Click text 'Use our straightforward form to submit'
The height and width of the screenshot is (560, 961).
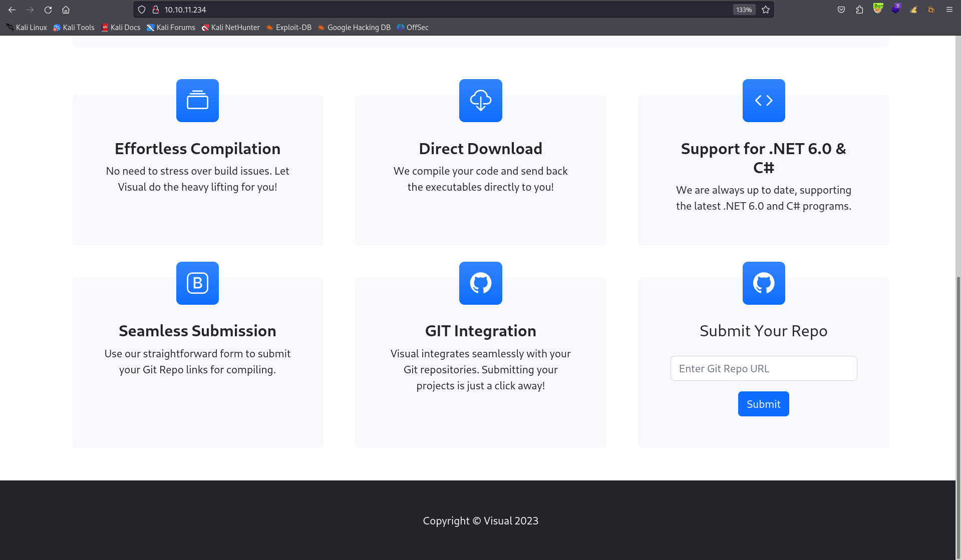pos(197,354)
